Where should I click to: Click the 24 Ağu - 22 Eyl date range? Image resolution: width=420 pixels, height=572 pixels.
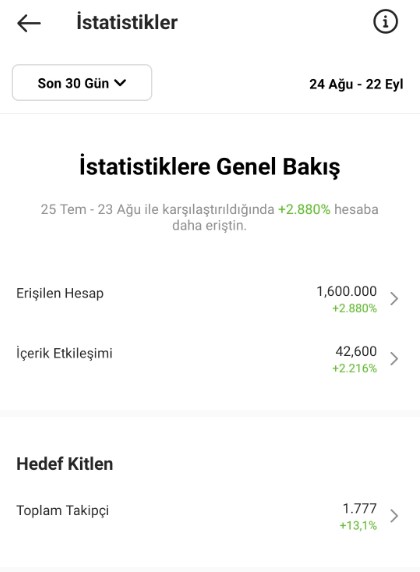[356, 84]
